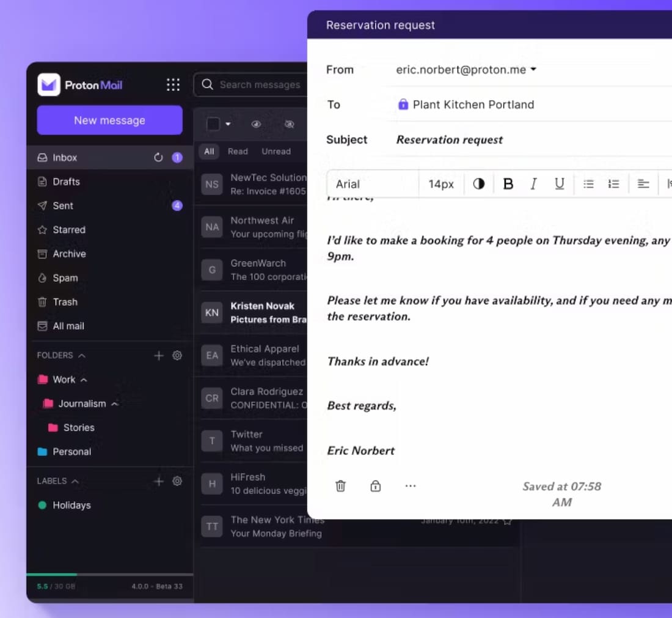Select the Read filter tab

coord(238,152)
